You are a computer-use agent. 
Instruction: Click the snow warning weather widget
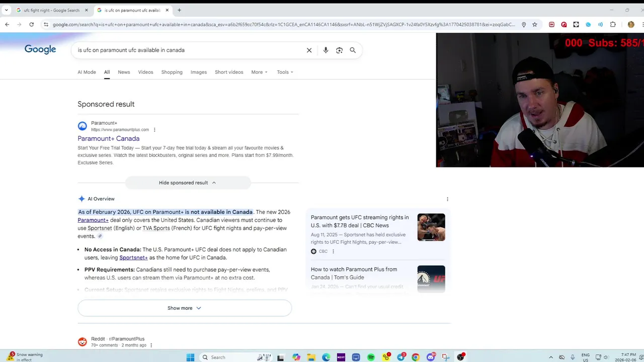pyautogui.click(x=25, y=357)
